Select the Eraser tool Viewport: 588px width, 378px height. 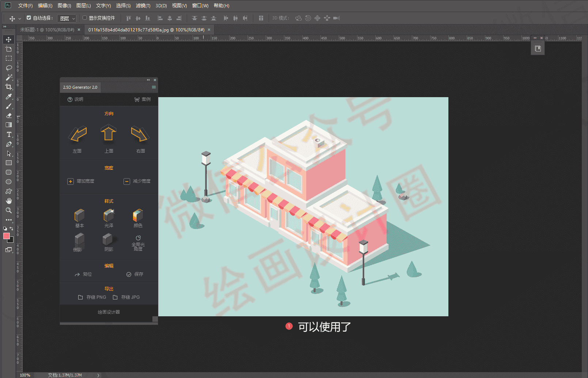(9, 115)
